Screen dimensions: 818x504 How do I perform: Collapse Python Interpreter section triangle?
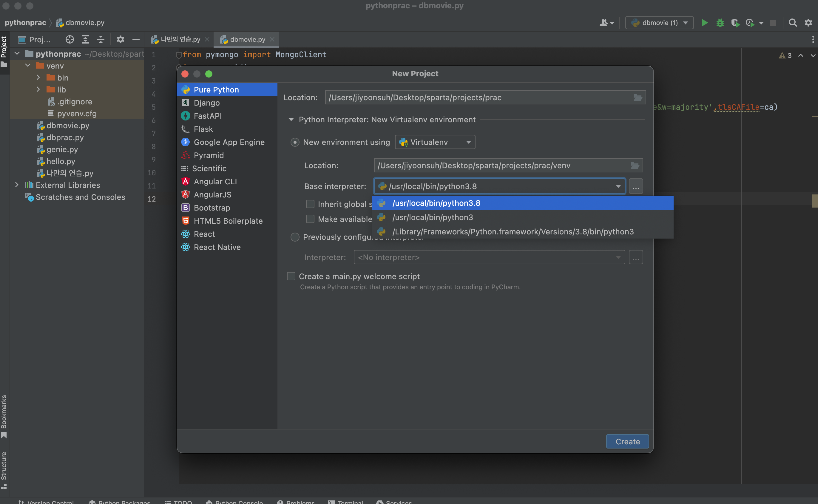coord(291,119)
